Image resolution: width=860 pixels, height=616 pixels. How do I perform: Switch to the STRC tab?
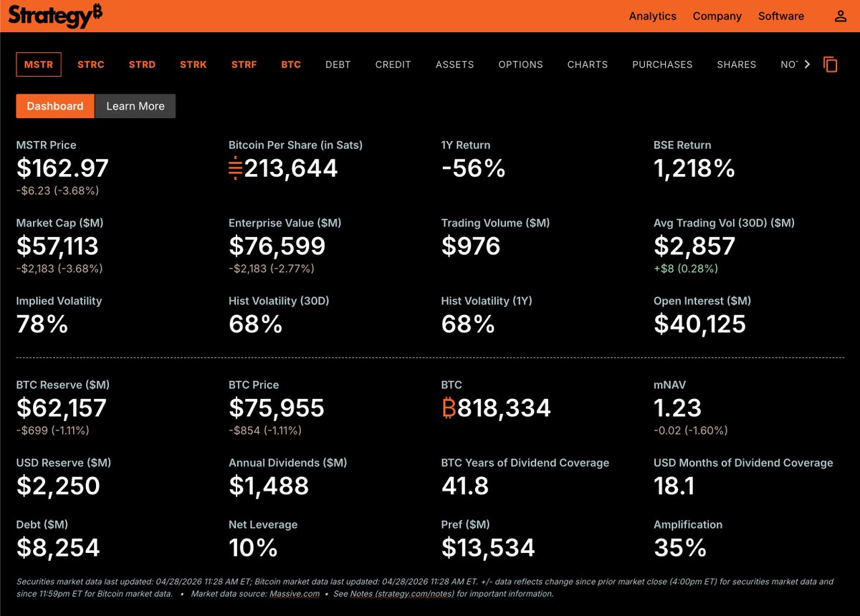click(91, 64)
